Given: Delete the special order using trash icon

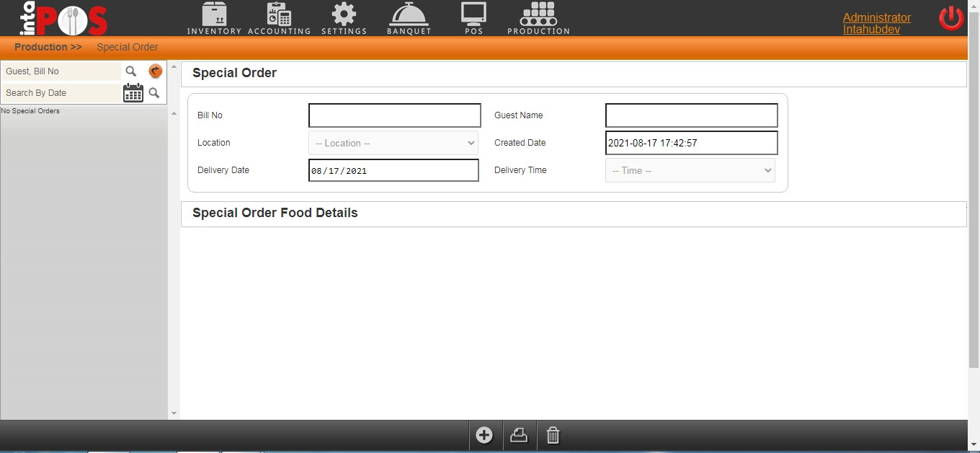Looking at the screenshot, I should [x=553, y=435].
